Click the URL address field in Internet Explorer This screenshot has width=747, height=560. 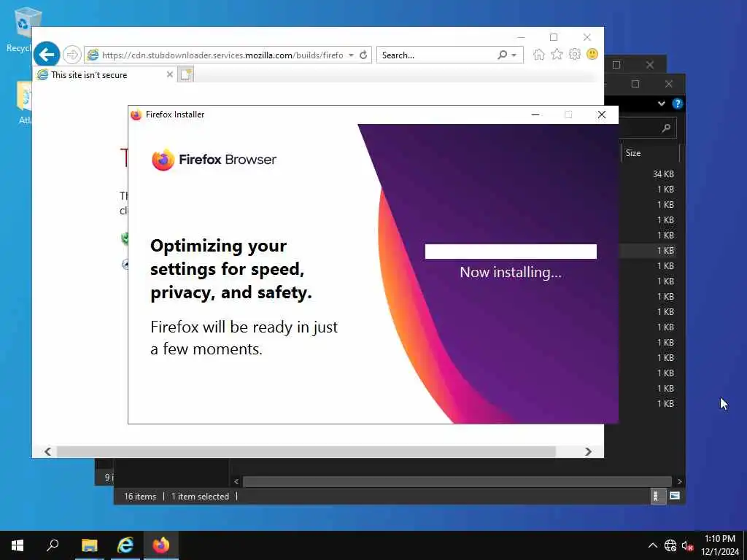[x=222, y=55]
